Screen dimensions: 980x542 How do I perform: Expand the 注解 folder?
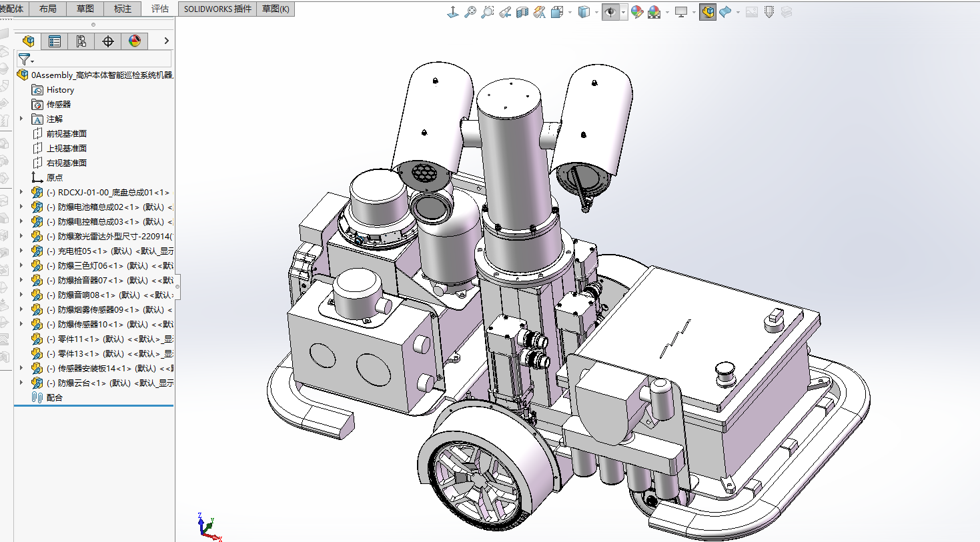point(21,119)
